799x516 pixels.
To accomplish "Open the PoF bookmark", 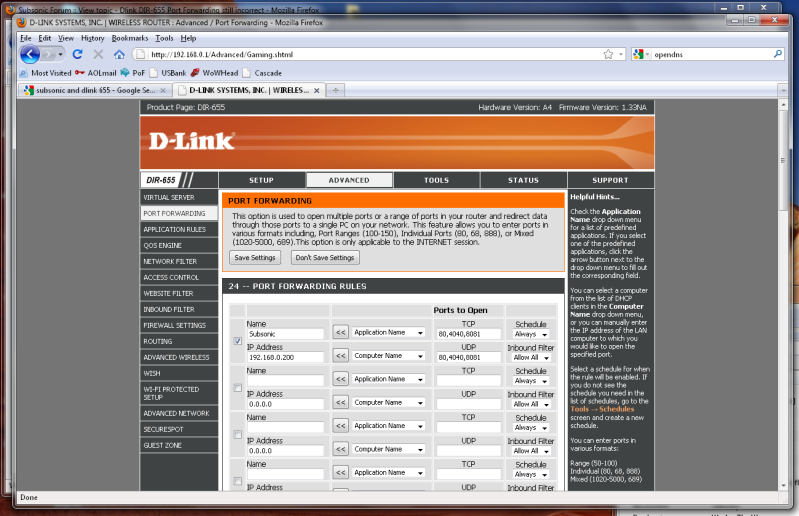I will [x=132, y=73].
